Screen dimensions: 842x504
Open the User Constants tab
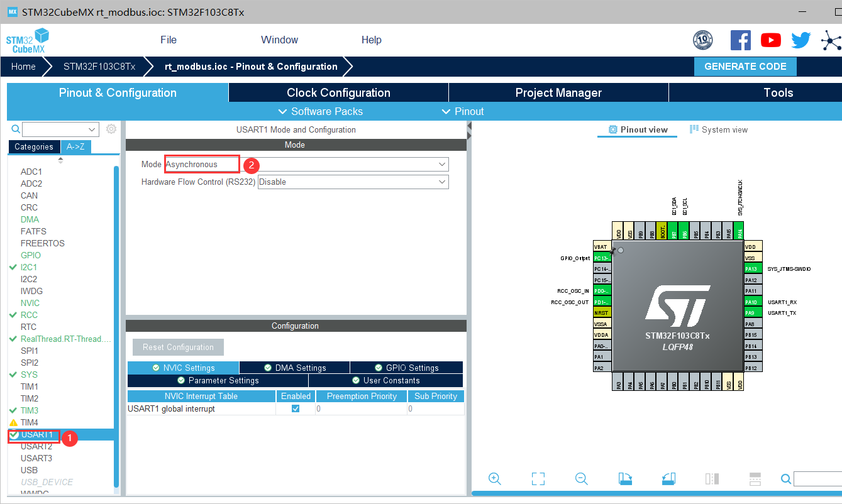385,380
